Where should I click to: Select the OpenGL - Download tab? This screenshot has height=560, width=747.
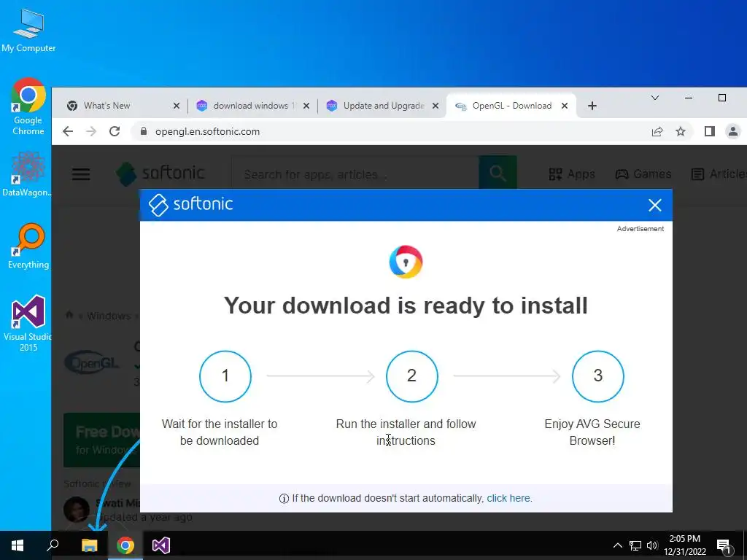coord(511,106)
